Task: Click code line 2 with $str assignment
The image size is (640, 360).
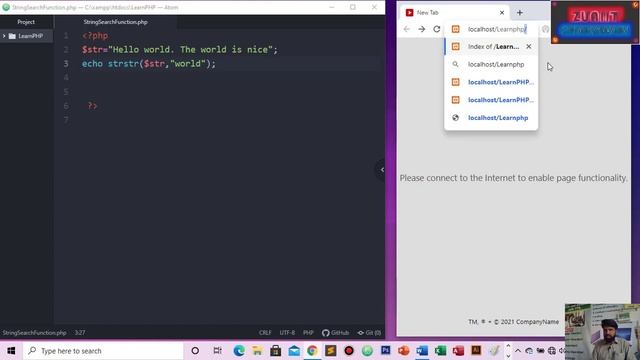Action: pos(180,50)
